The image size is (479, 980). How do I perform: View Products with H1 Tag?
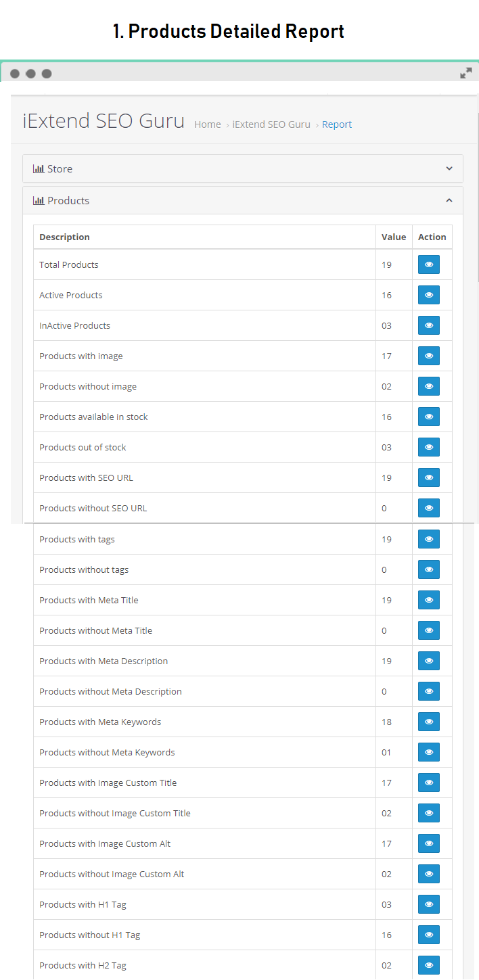click(x=429, y=904)
